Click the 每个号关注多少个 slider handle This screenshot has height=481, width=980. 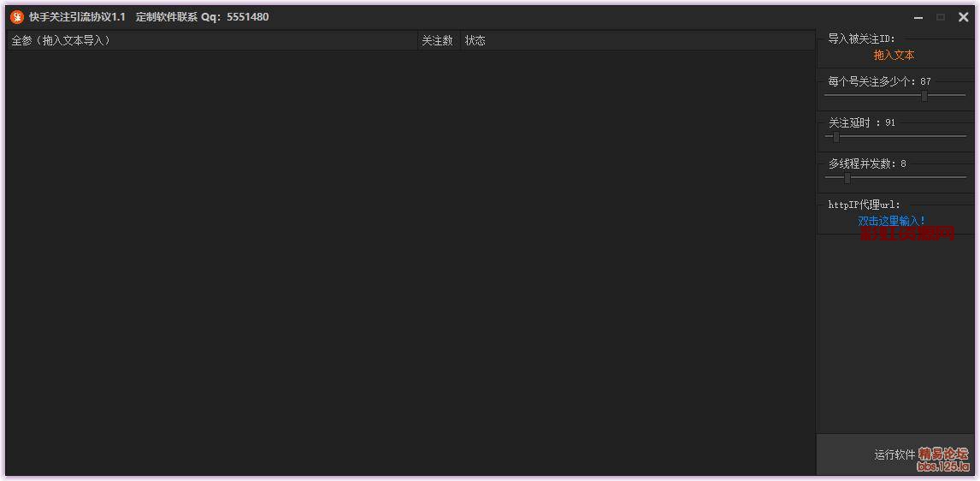924,96
